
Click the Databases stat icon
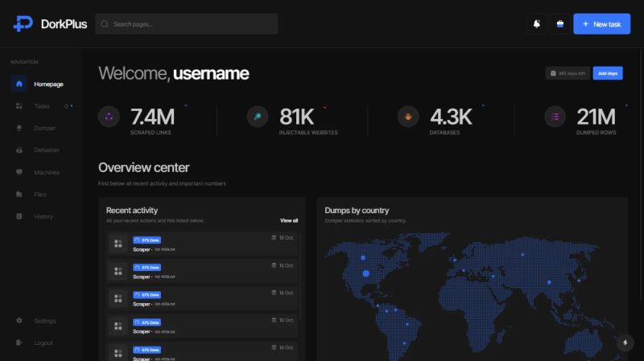(408, 117)
